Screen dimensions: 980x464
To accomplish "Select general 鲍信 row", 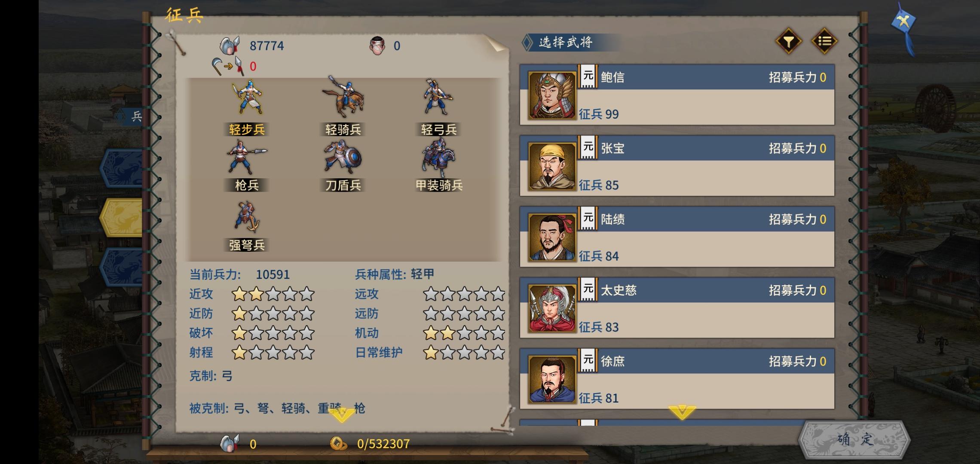I will pyautogui.click(x=677, y=95).
